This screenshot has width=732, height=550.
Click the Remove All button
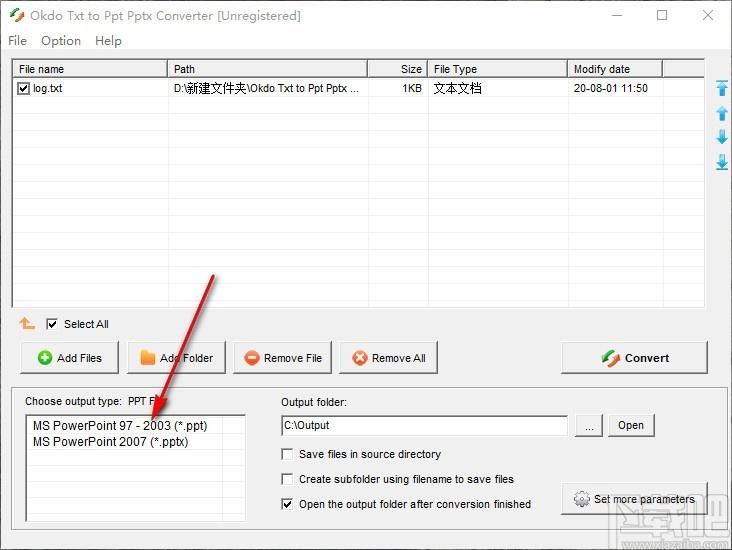[x=388, y=358]
